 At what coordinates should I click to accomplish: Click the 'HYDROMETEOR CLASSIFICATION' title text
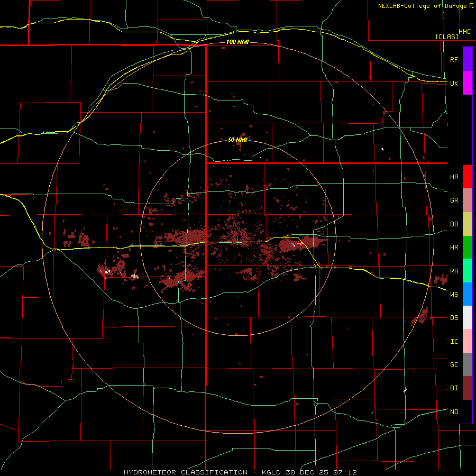[x=186, y=472]
